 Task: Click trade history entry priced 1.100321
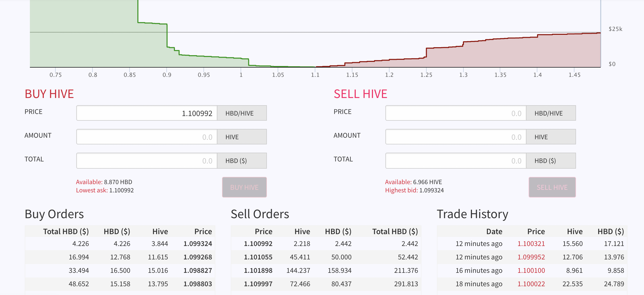point(532,244)
